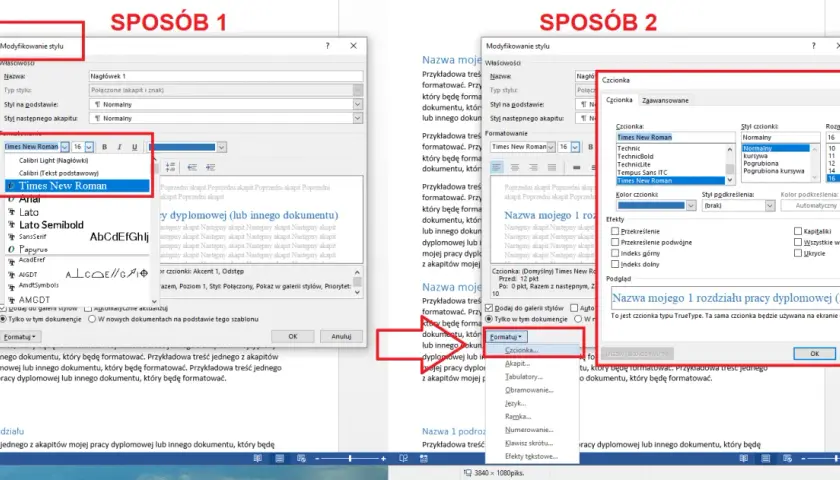Click blue font color swatch in left dialog

tap(182, 147)
